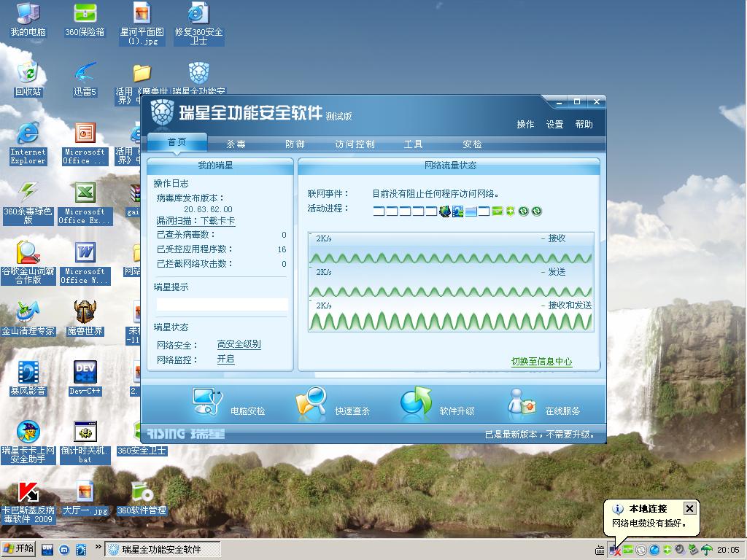Viewport: 747px width, 560px height.
Task: Open 360软件管理 desktop icon
Action: (x=142, y=498)
